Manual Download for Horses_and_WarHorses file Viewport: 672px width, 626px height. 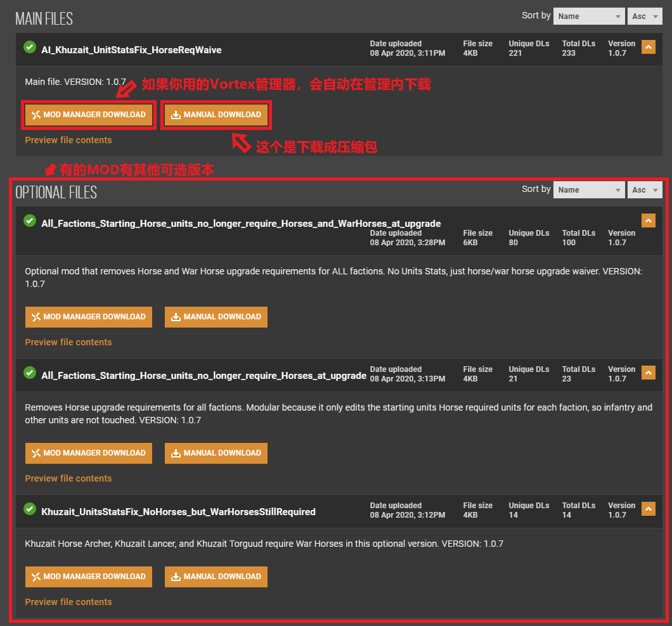coord(216,317)
